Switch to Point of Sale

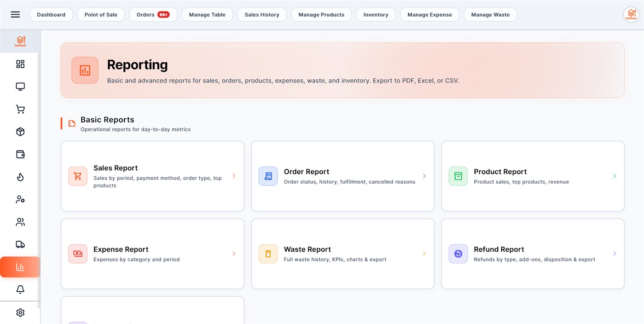(101, 14)
